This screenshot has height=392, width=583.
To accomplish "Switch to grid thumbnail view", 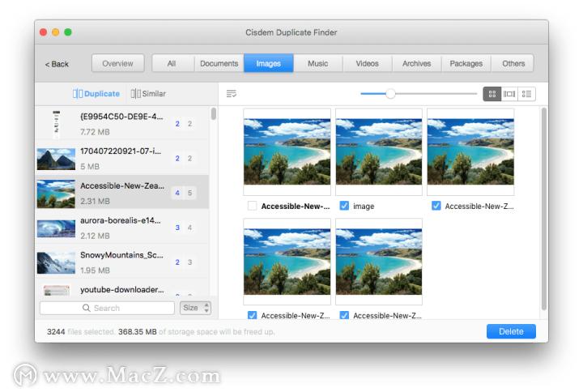I will pyautogui.click(x=492, y=94).
